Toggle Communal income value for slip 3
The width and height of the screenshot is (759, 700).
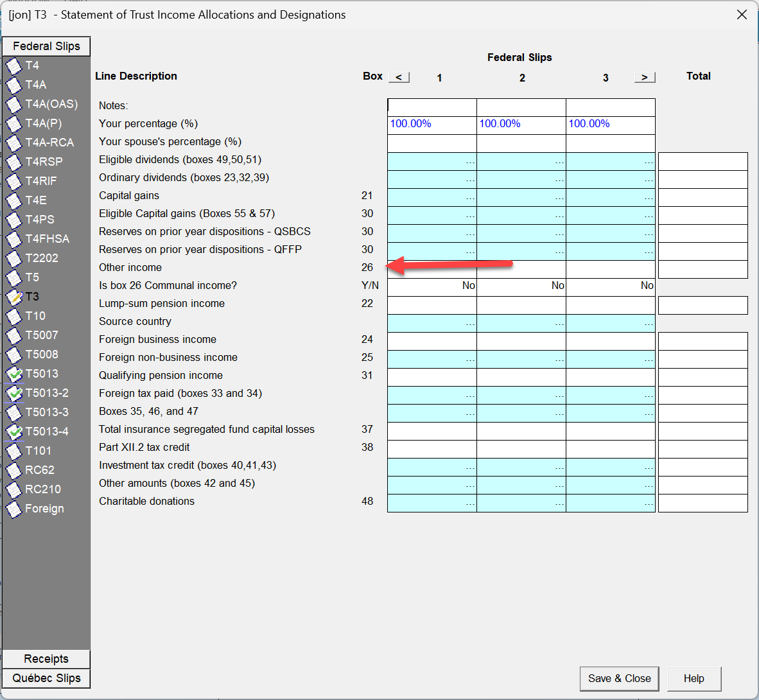tap(611, 286)
